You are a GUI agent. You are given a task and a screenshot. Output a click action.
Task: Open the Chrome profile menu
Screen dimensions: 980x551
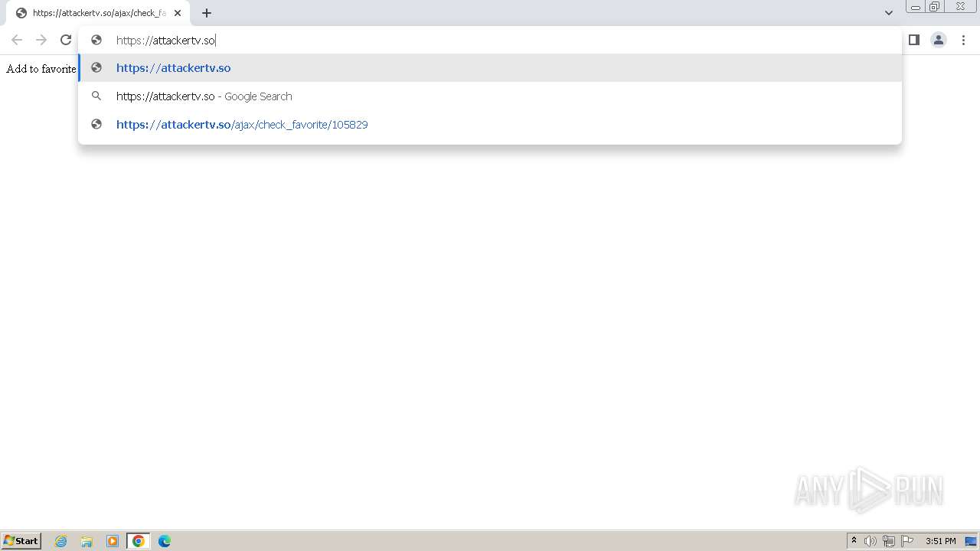pyautogui.click(x=939, y=40)
